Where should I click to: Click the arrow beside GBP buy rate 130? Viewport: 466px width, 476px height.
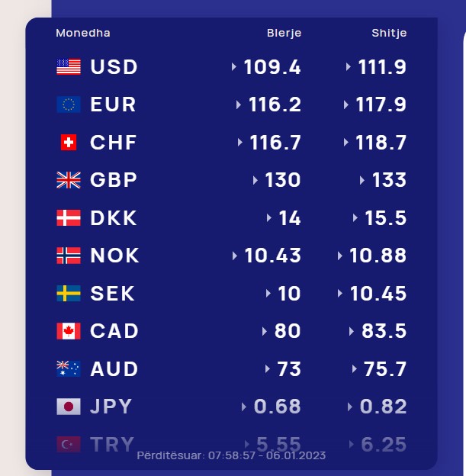255,180
